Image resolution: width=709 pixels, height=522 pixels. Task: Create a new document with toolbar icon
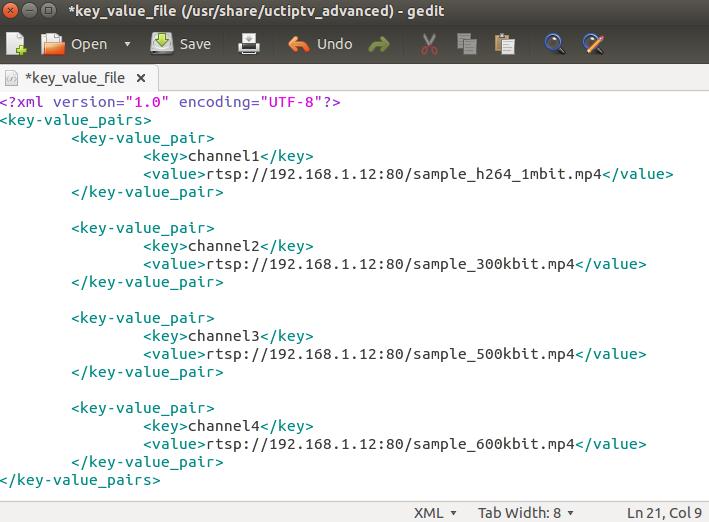[16, 44]
